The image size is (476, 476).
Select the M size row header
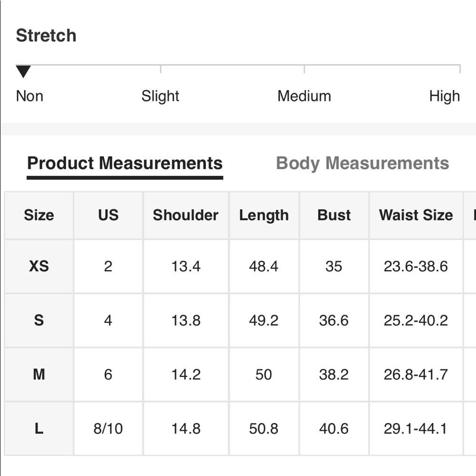(39, 375)
